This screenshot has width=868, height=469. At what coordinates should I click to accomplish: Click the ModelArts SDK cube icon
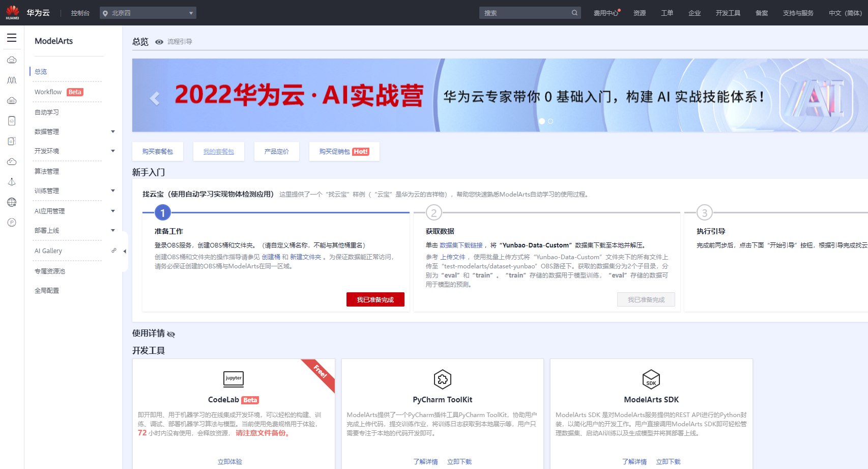pos(651,379)
